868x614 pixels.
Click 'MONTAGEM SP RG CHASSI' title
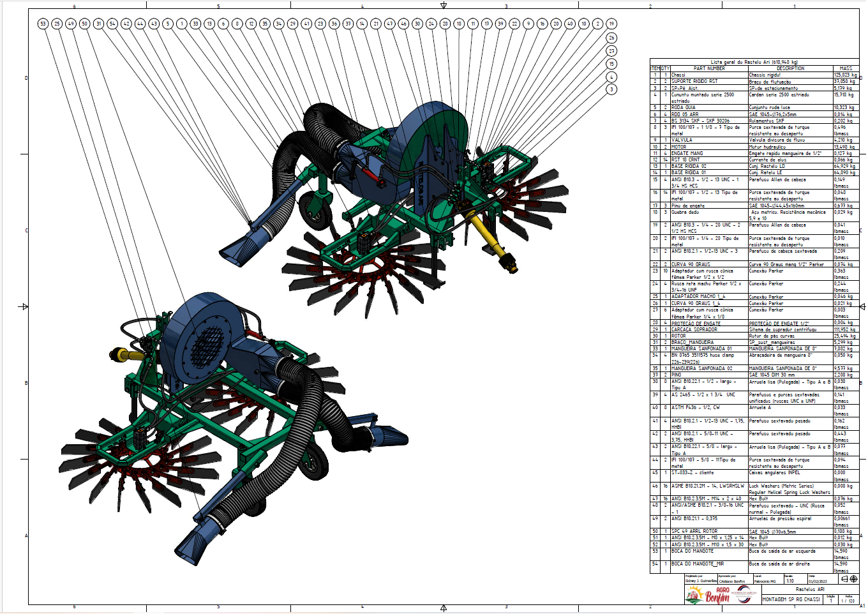tap(791, 599)
